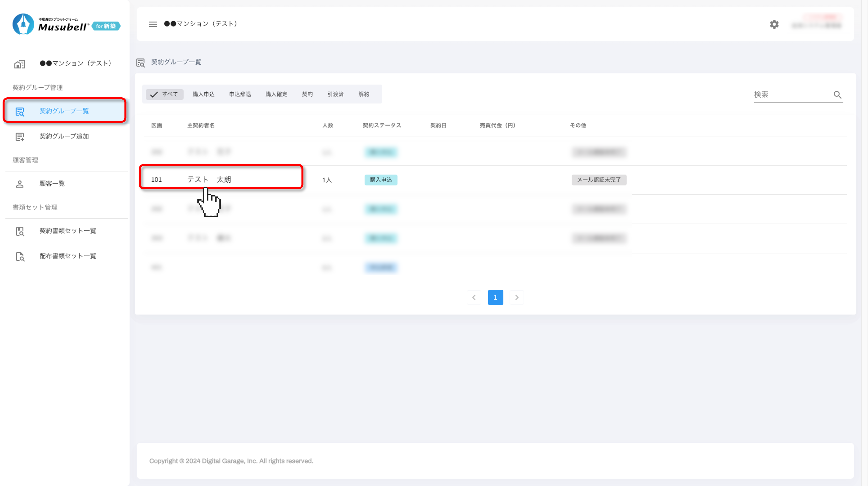Screen dimensions: 868x486
Task: Click 契約書類セット一覧 document icon
Action: point(20,231)
